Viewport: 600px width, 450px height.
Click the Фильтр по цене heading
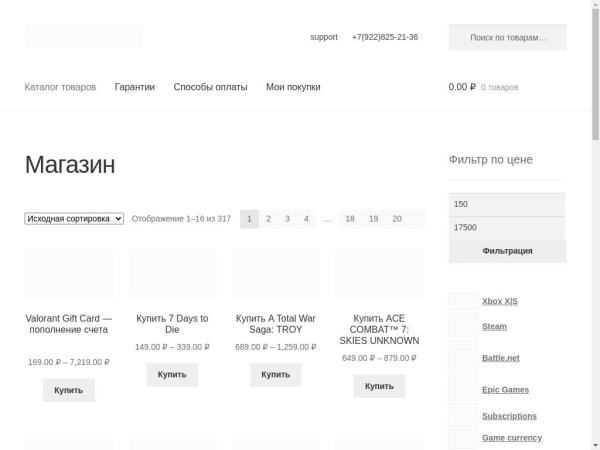click(x=491, y=160)
